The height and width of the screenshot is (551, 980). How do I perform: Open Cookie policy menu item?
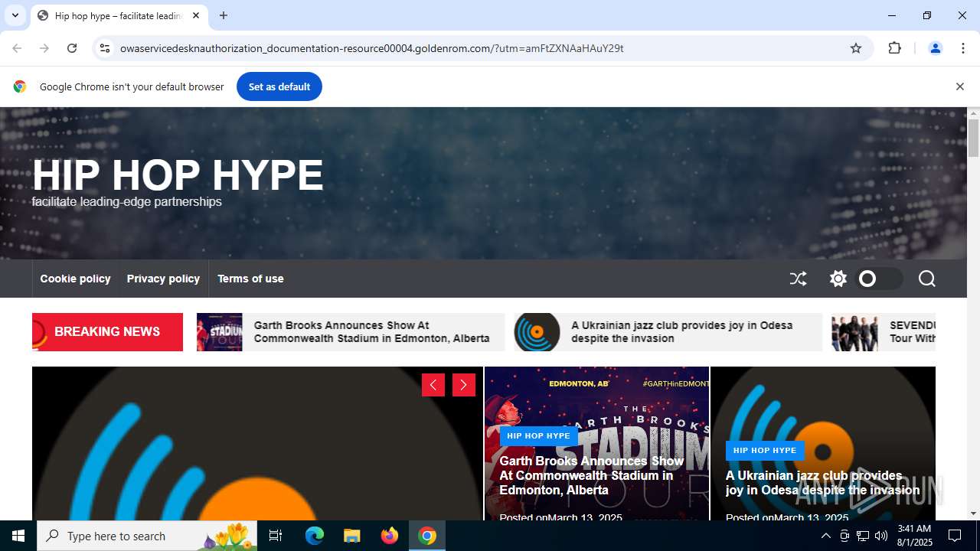tap(75, 279)
